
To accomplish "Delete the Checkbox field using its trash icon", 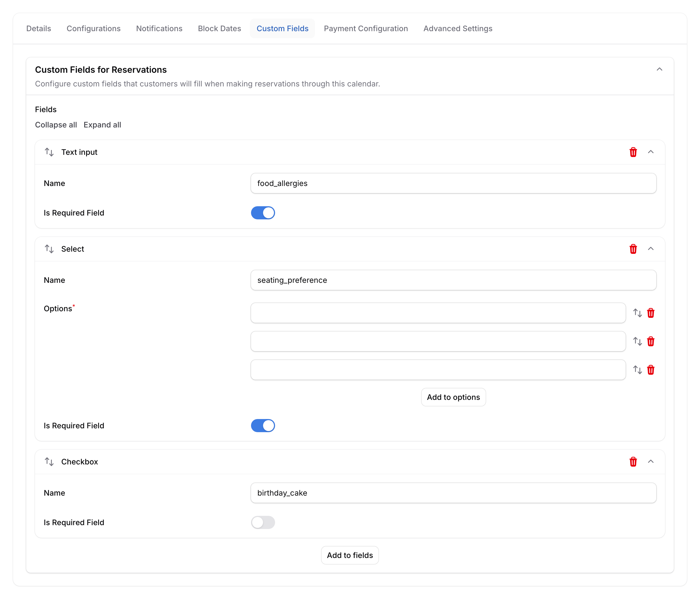I will pyautogui.click(x=633, y=461).
